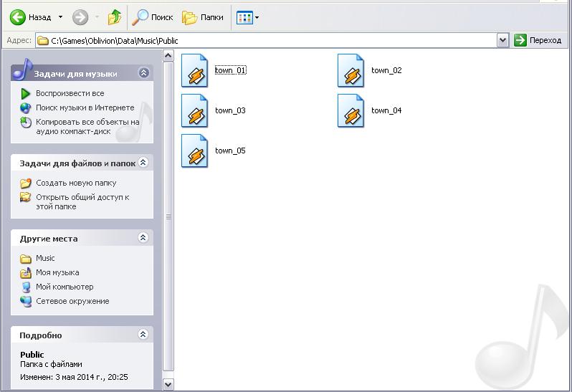Click the shared folder icon

click(26, 197)
